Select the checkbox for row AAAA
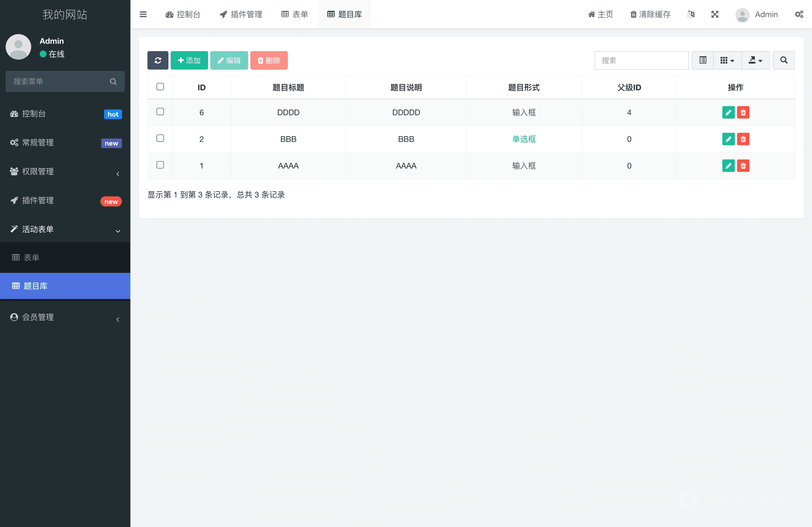Image resolution: width=812 pixels, height=527 pixels. tap(160, 165)
